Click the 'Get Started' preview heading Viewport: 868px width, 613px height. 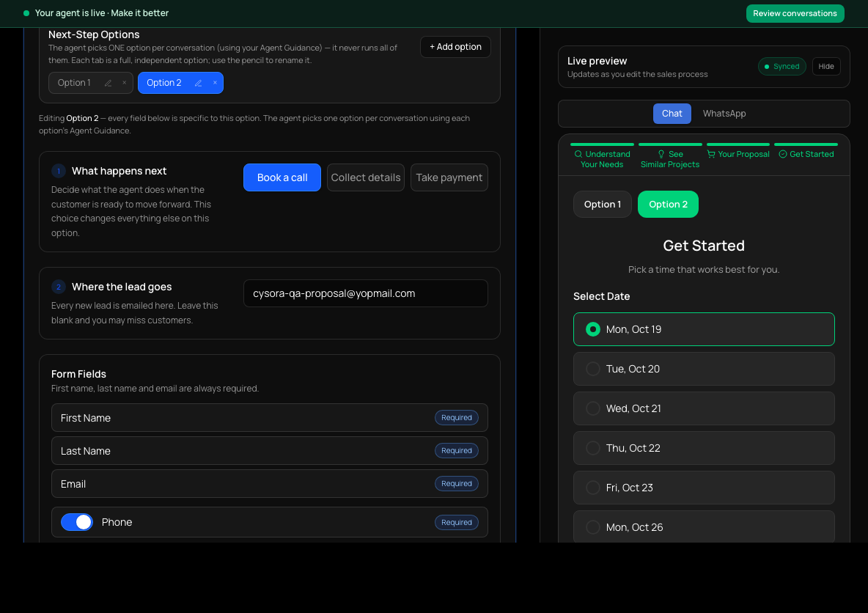point(704,246)
